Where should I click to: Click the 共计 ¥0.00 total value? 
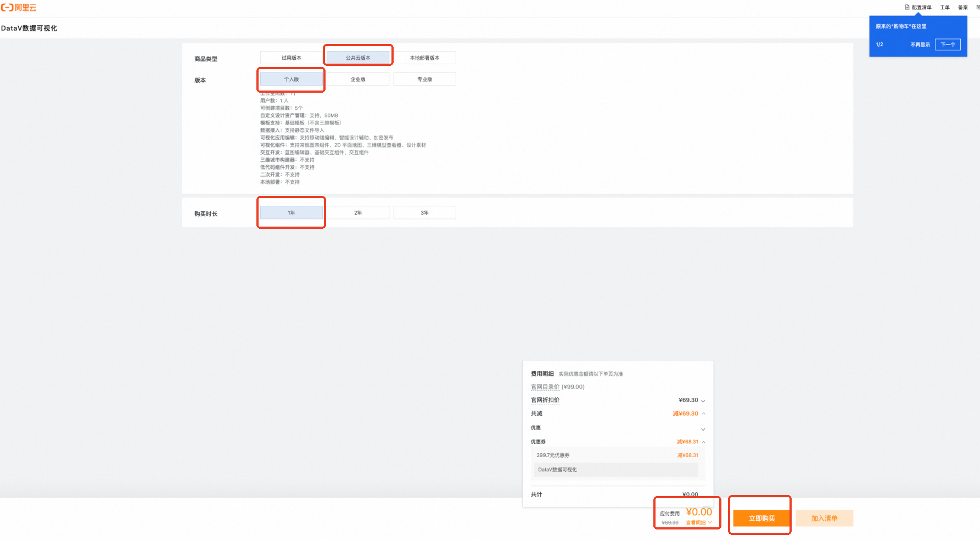pyautogui.click(x=690, y=494)
